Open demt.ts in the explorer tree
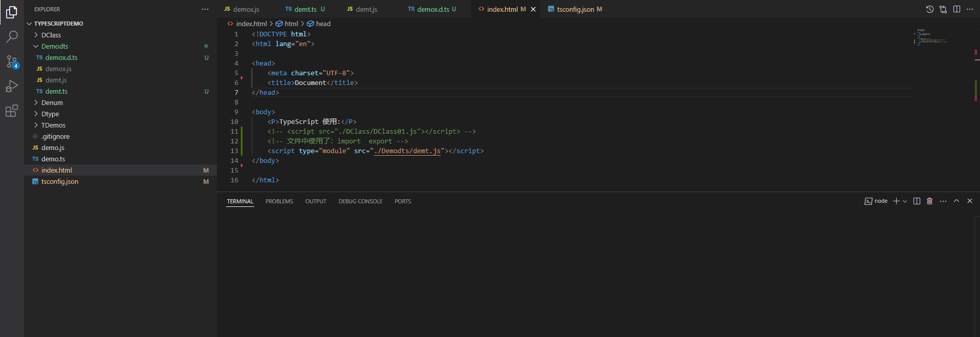The image size is (980, 337). pos(120,91)
